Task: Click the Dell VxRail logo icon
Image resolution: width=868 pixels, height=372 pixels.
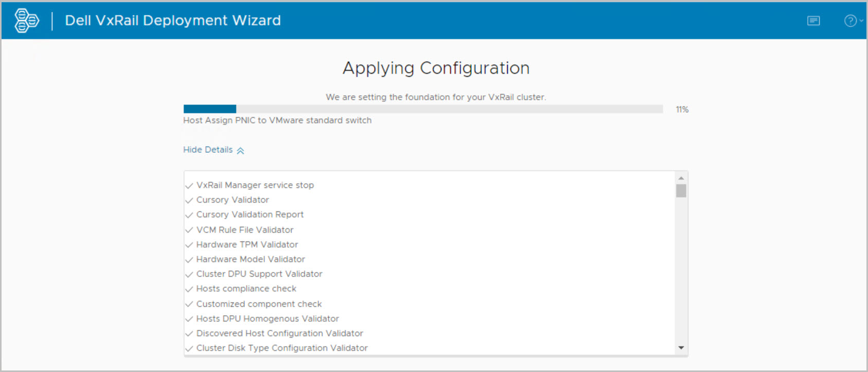Action: (x=27, y=21)
